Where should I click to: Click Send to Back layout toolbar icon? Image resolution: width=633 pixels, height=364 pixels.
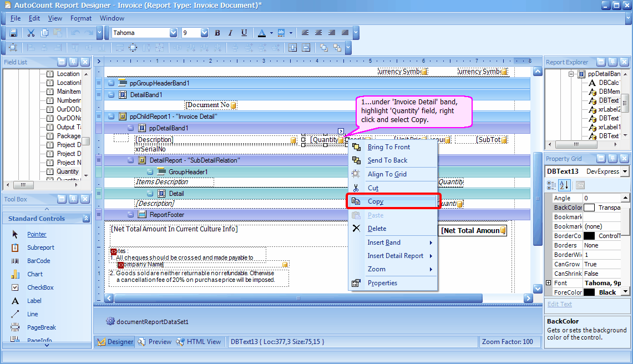[x=337, y=48]
